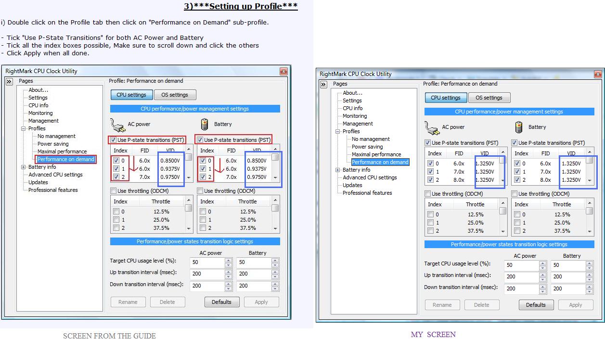Screen dimensions: 605x364
Task: Open CPU info page in guide window
Action: [x=39, y=105]
